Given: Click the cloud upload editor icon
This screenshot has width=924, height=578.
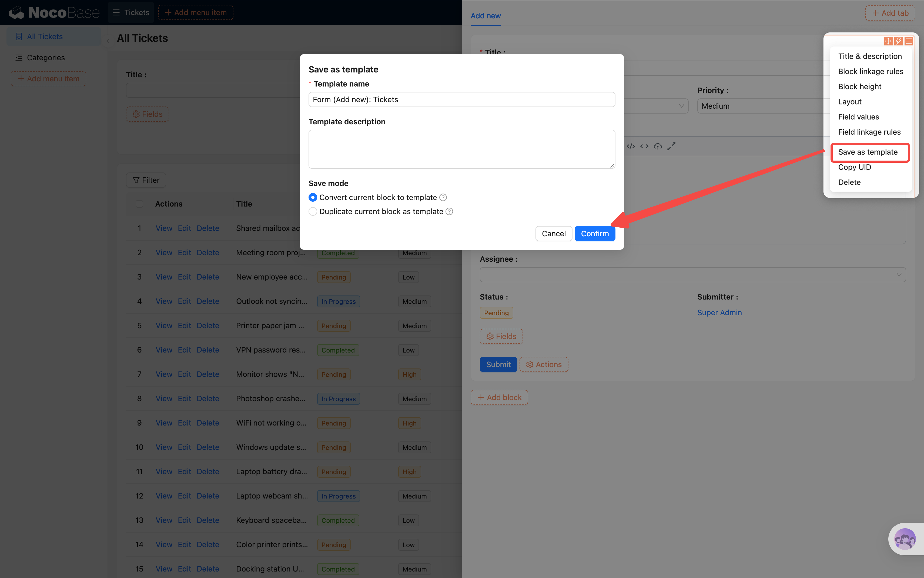Looking at the screenshot, I should (658, 147).
